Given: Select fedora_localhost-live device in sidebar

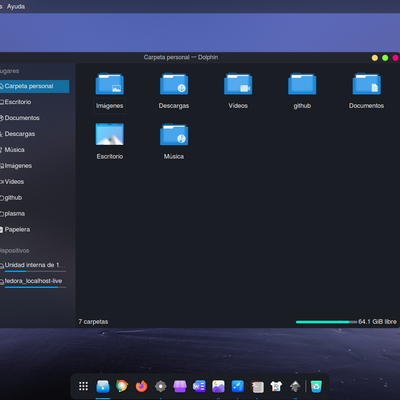Looking at the screenshot, I should click(x=34, y=281).
